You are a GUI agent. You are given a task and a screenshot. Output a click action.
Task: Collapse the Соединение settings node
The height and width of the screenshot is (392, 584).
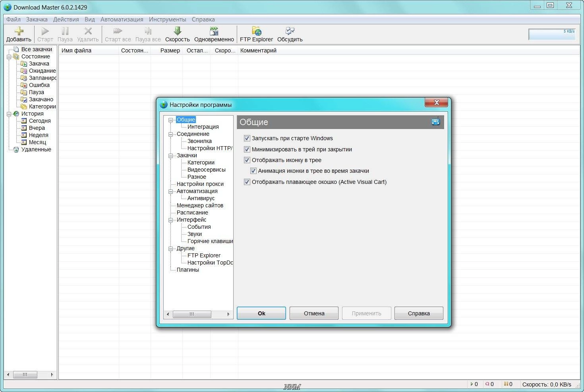pos(171,134)
